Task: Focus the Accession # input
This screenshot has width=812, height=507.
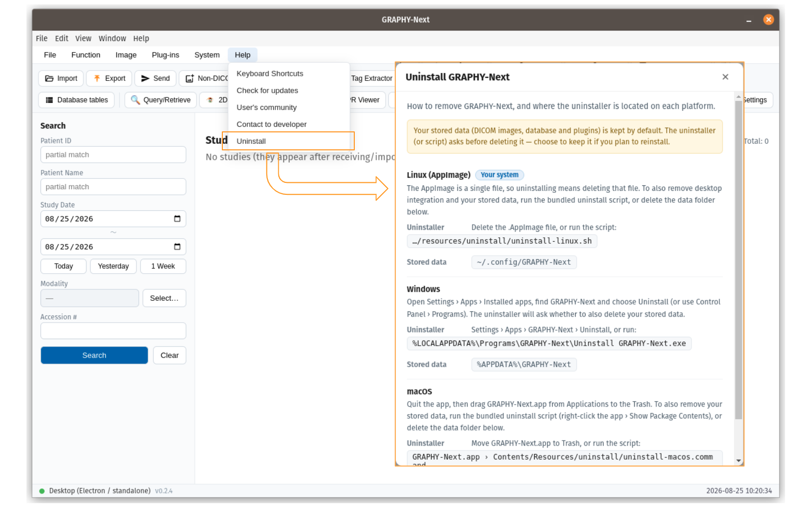Action: [x=113, y=331]
